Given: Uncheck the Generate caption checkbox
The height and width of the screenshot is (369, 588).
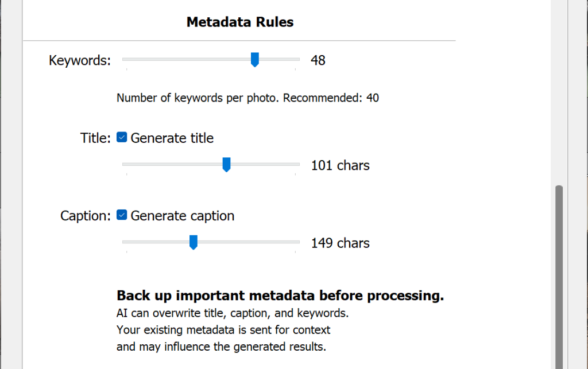Looking at the screenshot, I should [x=122, y=216].
